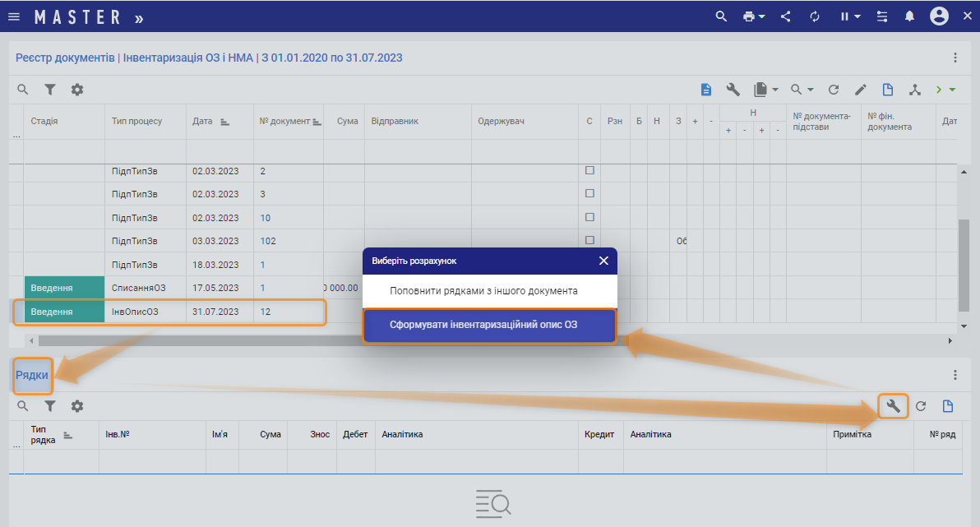Click the horizontal scrollbar of registry table
980x527 pixels.
click(329, 340)
